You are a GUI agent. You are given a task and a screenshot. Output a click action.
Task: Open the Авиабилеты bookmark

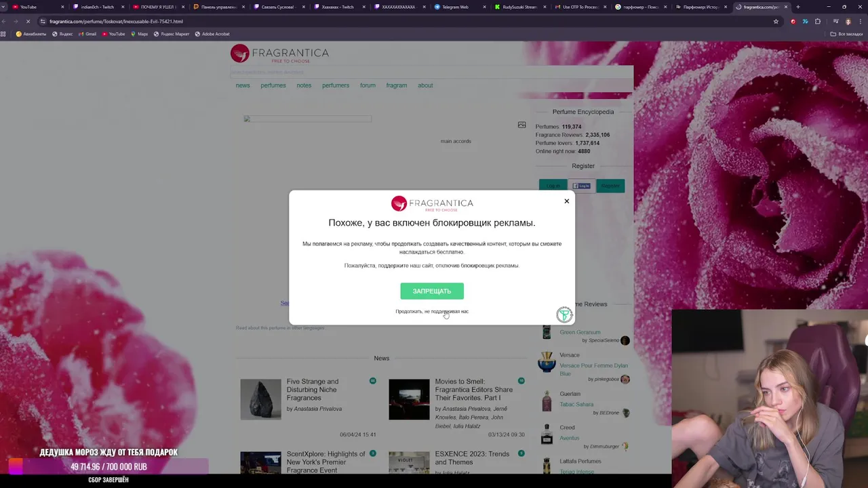tap(31, 34)
